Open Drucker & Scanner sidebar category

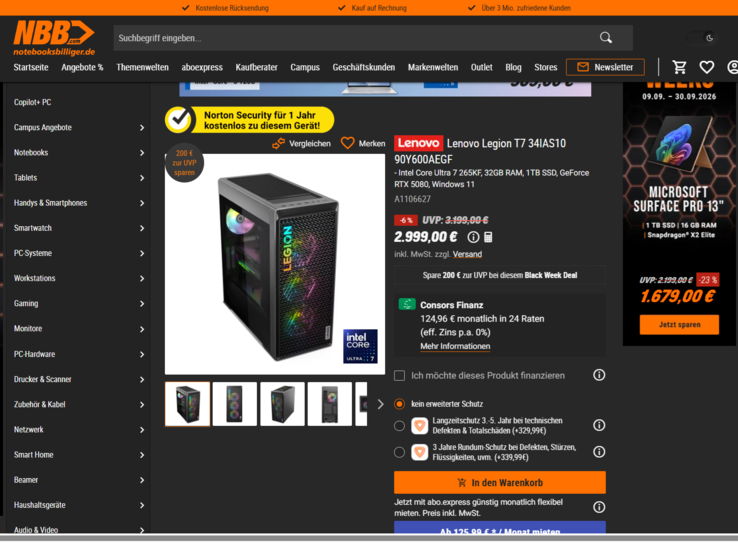coord(78,379)
